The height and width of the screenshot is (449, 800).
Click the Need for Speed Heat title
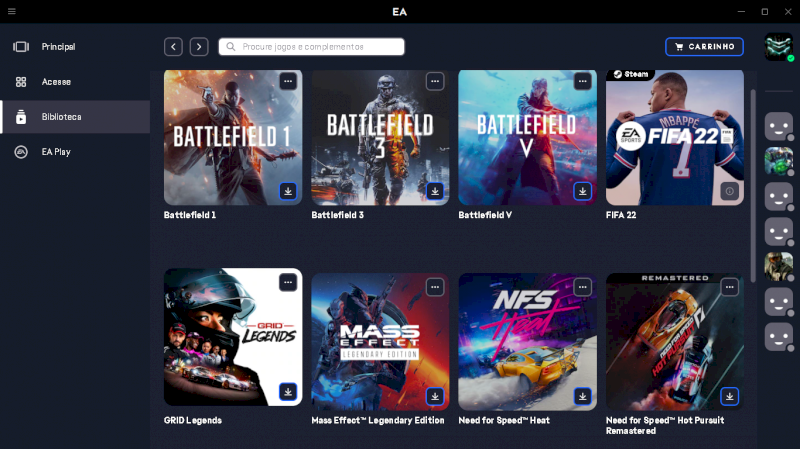click(x=504, y=420)
